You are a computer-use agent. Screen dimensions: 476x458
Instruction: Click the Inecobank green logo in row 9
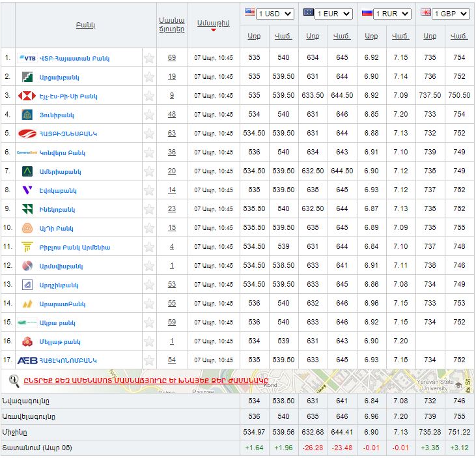[x=27, y=209]
